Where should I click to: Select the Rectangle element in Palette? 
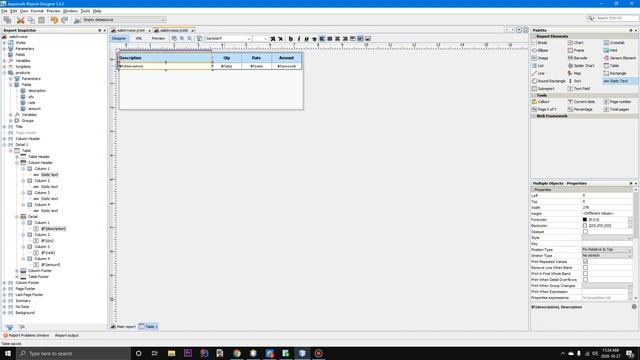[615, 73]
